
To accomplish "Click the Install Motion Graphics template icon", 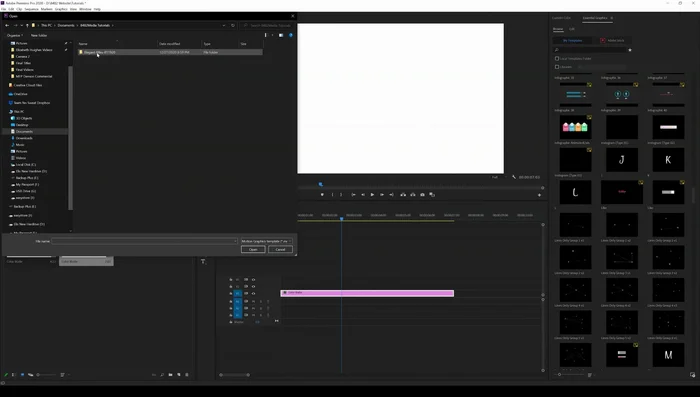I will click(692, 375).
